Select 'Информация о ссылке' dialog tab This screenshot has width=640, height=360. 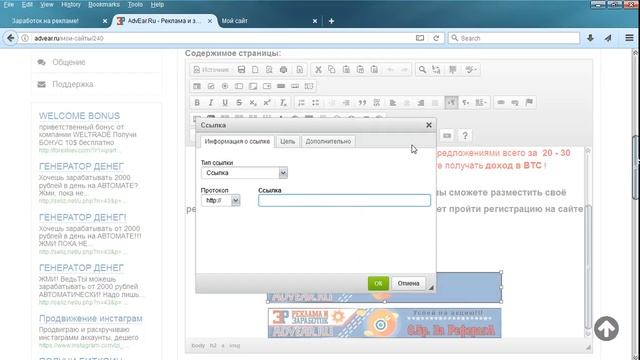pos(237,142)
